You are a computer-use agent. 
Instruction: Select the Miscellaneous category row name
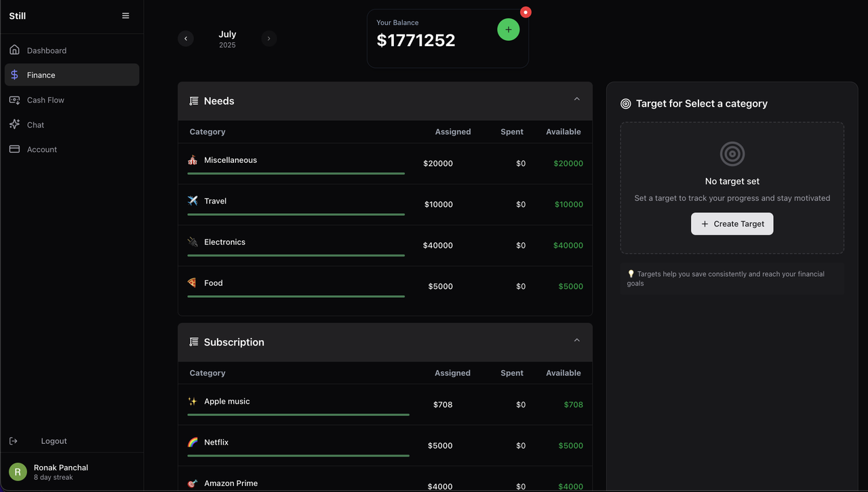pyautogui.click(x=231, y=160)
